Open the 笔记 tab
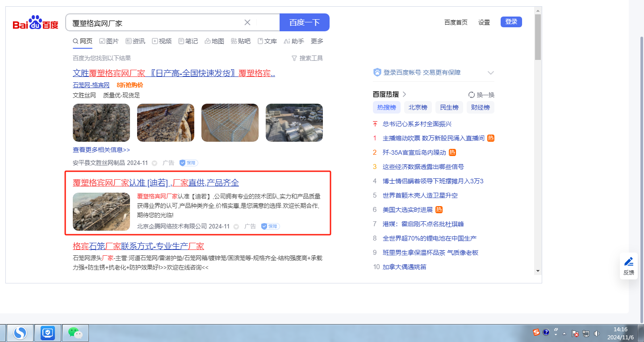 coord(188,41)
